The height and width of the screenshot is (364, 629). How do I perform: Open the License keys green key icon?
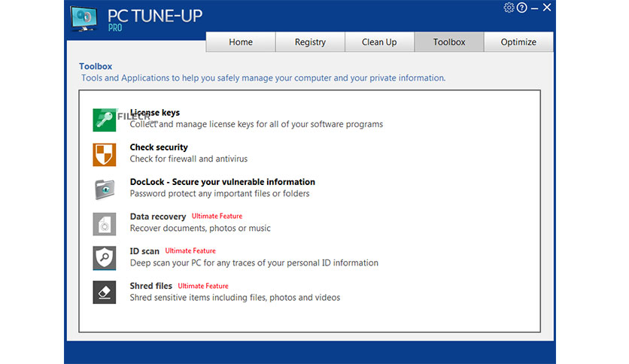tap(105, 120)
